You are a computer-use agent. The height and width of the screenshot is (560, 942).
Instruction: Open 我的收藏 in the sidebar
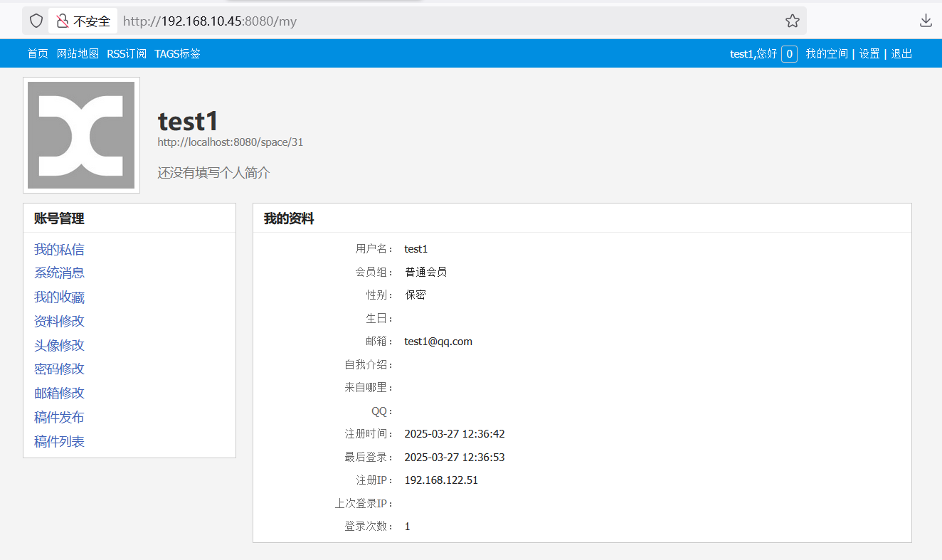pyautogui.click(x=59, y=297)
